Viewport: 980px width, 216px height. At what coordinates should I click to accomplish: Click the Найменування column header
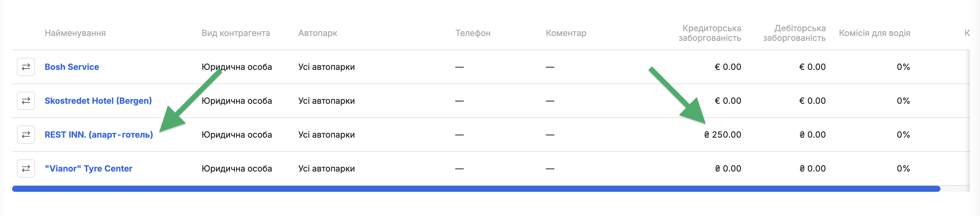pos(75,33)
